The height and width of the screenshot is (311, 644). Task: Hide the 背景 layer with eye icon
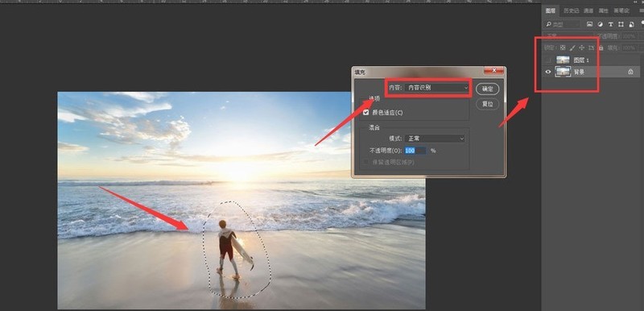click(547, 72)
